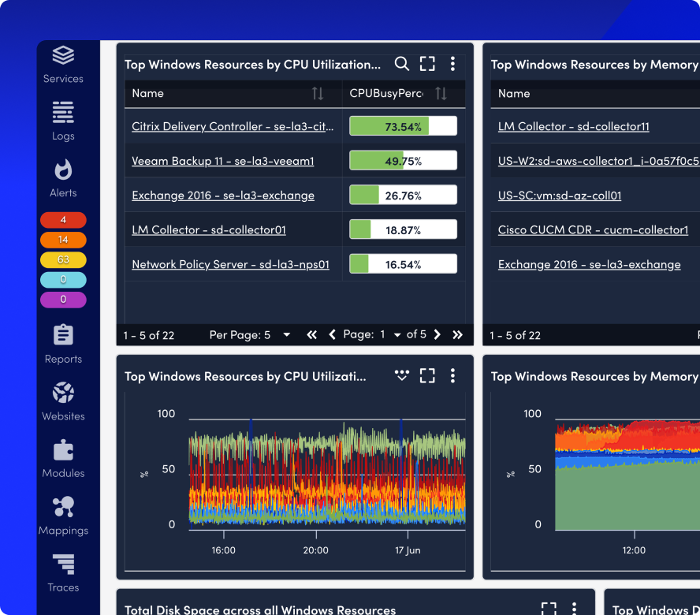The width and height of the screenshot is (700, 615).
Task: Open the Traces icon in the sidebar
Action: pos(63,565)
